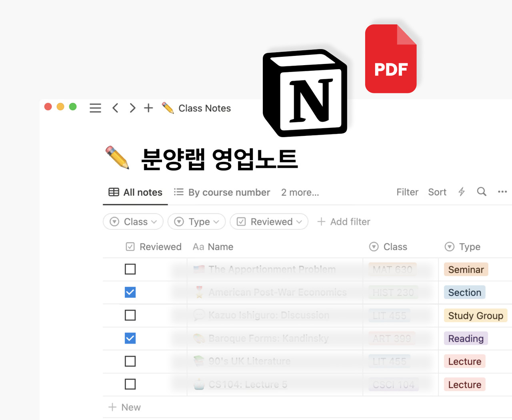512x420 pixels.
Task: Click the MAT 630 class tag
Action: (392, 270)
